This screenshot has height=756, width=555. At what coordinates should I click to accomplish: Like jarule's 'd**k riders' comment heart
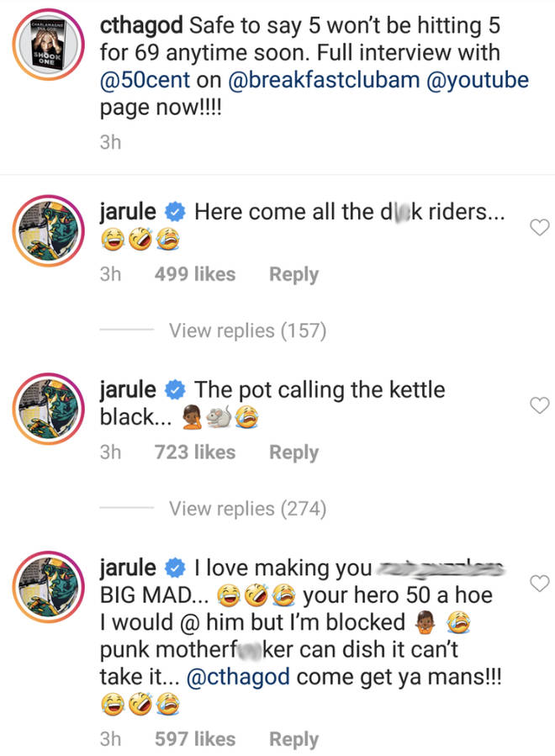pyautogui.click(x=540, y=227)
